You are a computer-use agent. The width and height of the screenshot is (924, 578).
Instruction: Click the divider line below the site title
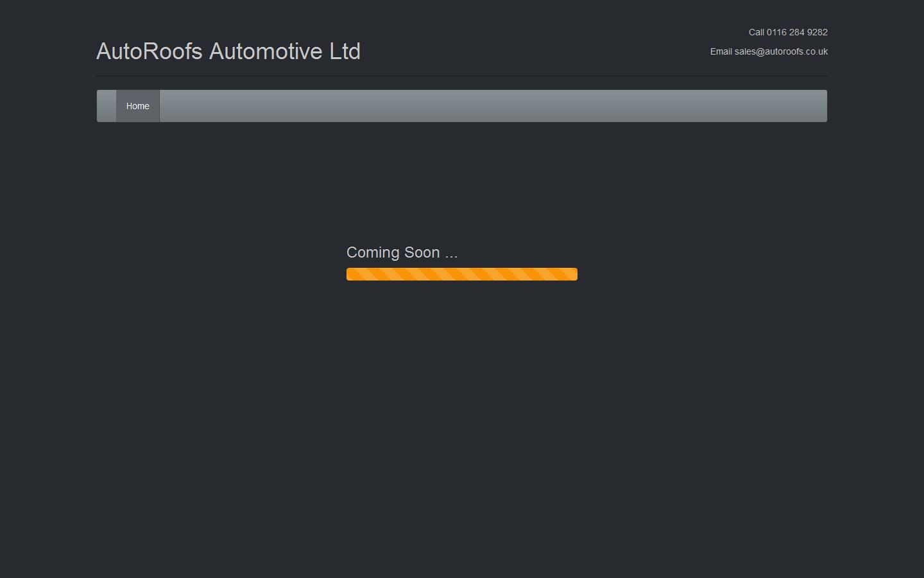tap(461, 77)
